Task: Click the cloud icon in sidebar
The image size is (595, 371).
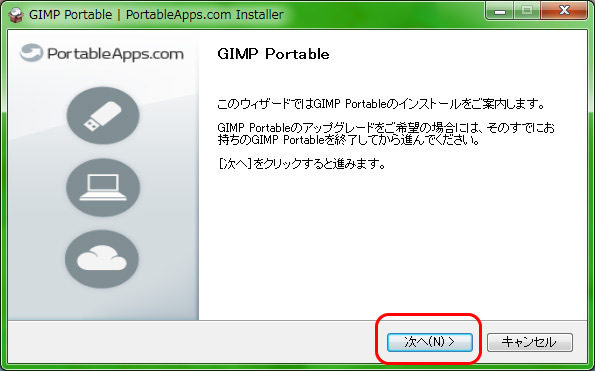Action: click(102, 259)
